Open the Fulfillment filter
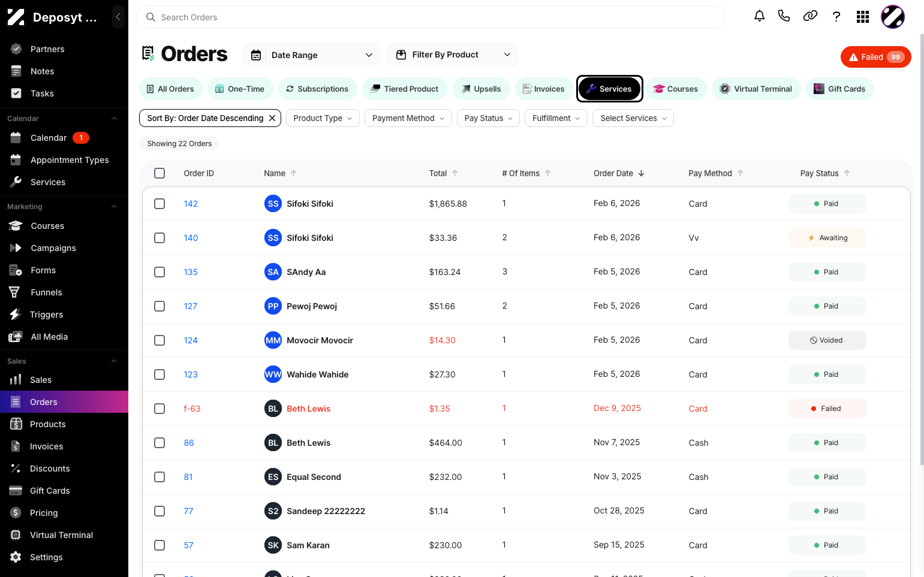The height and width of the screenshot is (577, 924). click(x=556, y=118)
